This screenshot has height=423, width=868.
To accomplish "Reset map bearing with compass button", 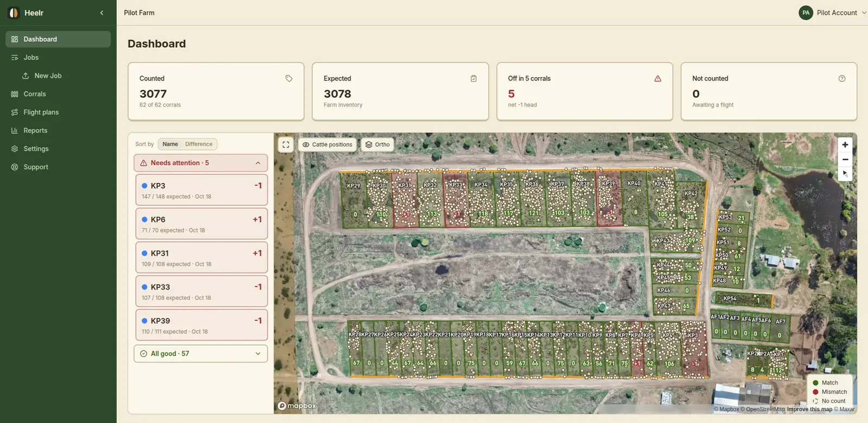I will point(845,174).
